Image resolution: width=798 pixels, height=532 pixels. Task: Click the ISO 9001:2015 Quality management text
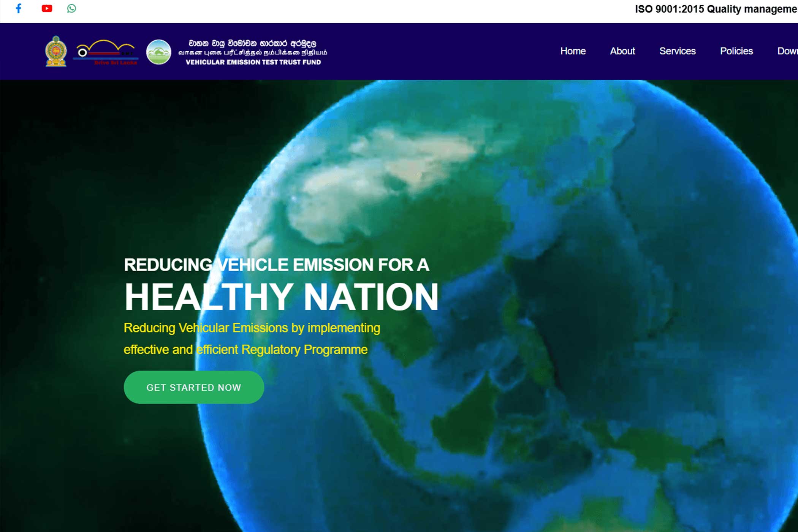(x=716, y=9)
